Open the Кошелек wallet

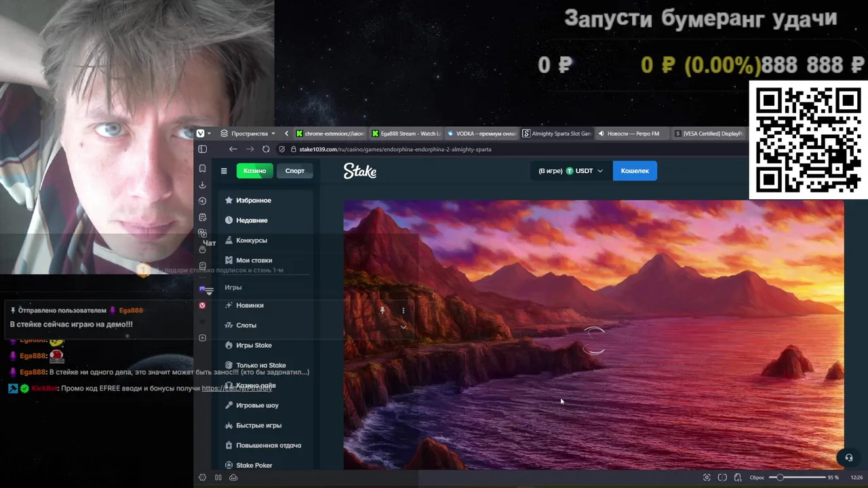point(635,171)
